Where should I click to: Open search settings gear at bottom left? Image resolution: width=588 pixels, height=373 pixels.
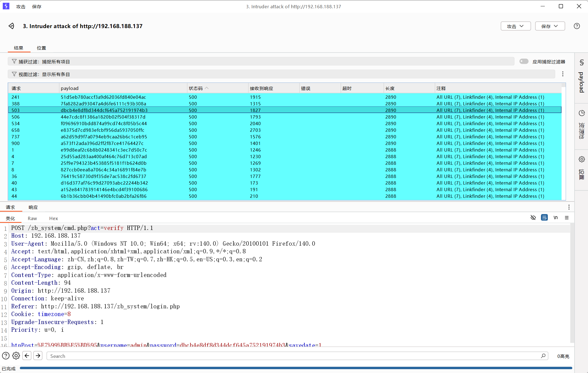pos(16,356)
